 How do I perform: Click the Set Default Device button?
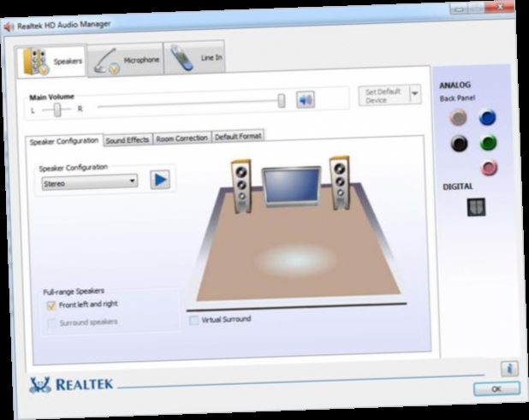[384, 96]
